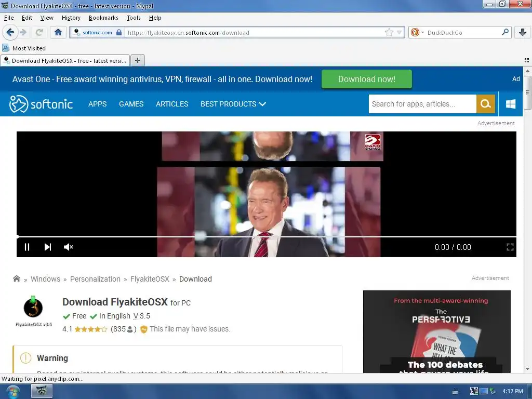Open the View menu
The height and width of the screenshot is (399, 532).
pyautogui.click(x=46, y=18)
